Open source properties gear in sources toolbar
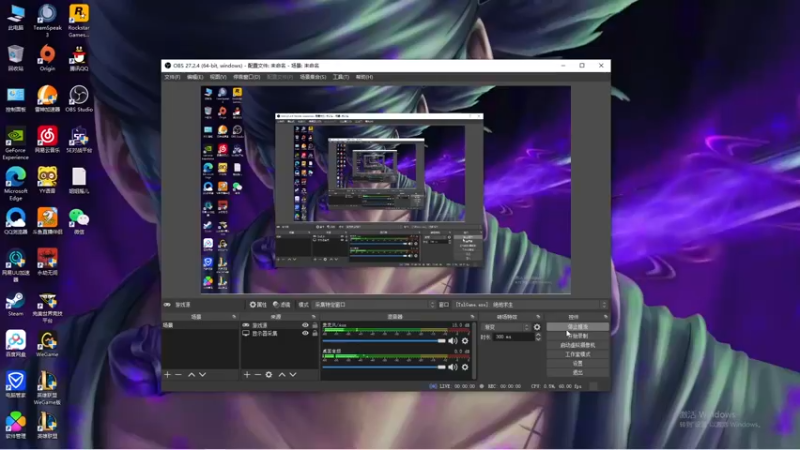The image size is (800, 450). (269, 374)
